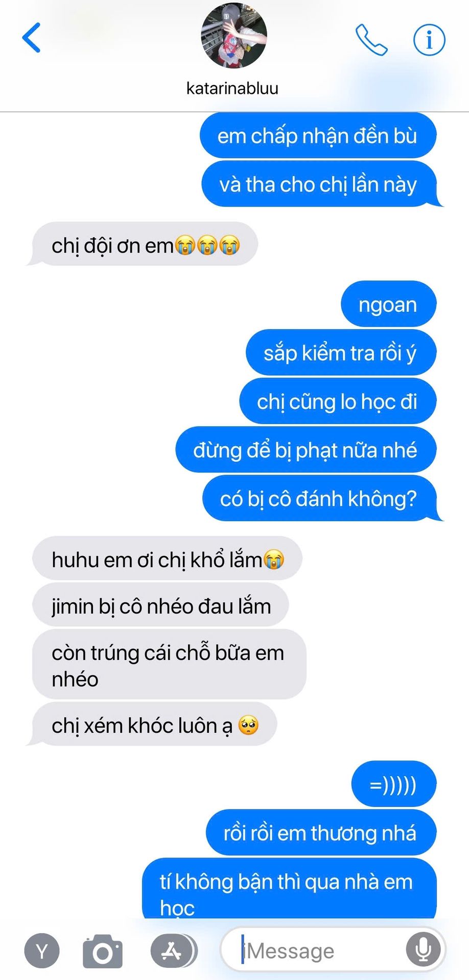Open katarinabluu profile picture
Screen dimensions: 469x980
234,36
